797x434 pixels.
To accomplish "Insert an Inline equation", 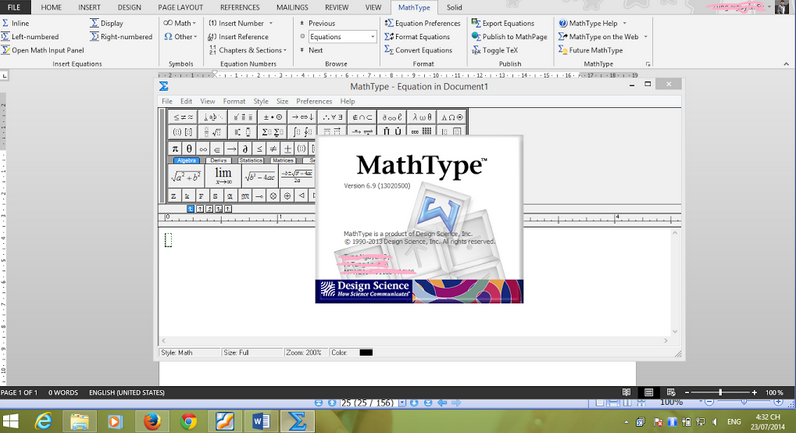I will [16, 23].
